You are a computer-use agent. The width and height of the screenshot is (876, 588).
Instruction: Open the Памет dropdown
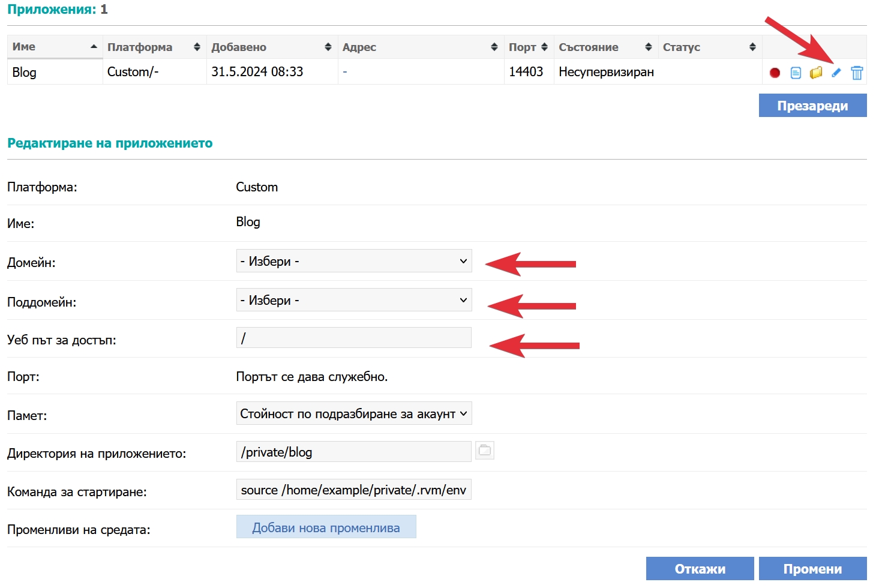tap(354, 413)
